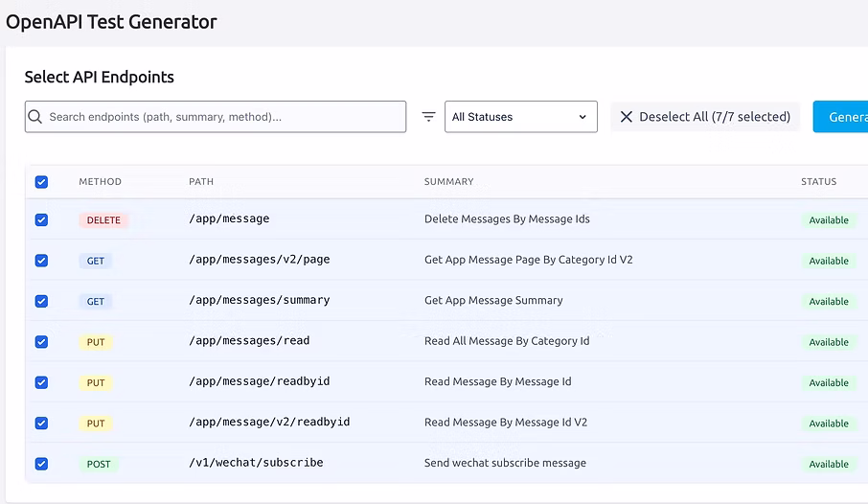Click summary Read All Message By Category Id
Viewport: 868px width, 504px height.
coord(507,341)
